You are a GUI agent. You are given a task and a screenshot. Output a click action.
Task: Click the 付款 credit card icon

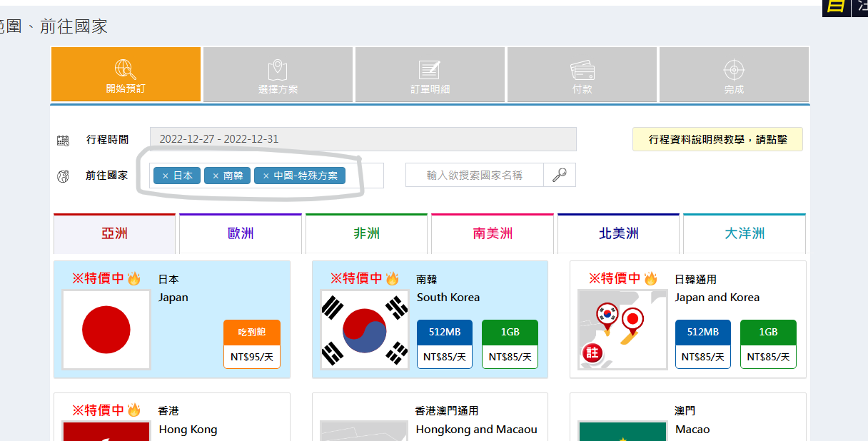[x=582, y=69]
